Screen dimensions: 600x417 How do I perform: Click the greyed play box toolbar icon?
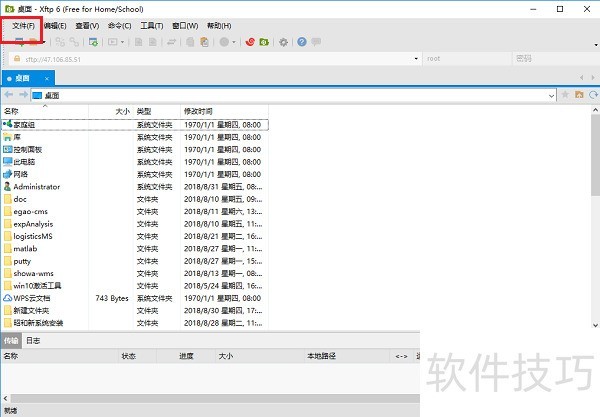[x=112, y=42]
